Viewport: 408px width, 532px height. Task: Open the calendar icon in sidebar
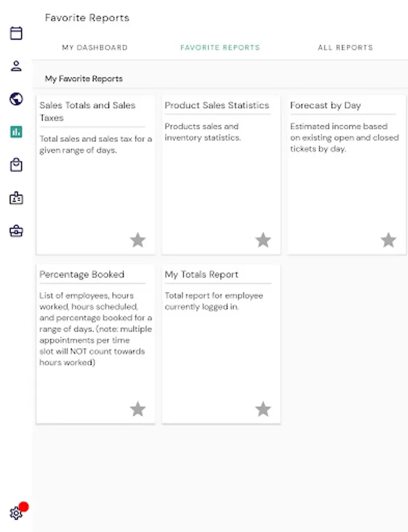[16, 33]
